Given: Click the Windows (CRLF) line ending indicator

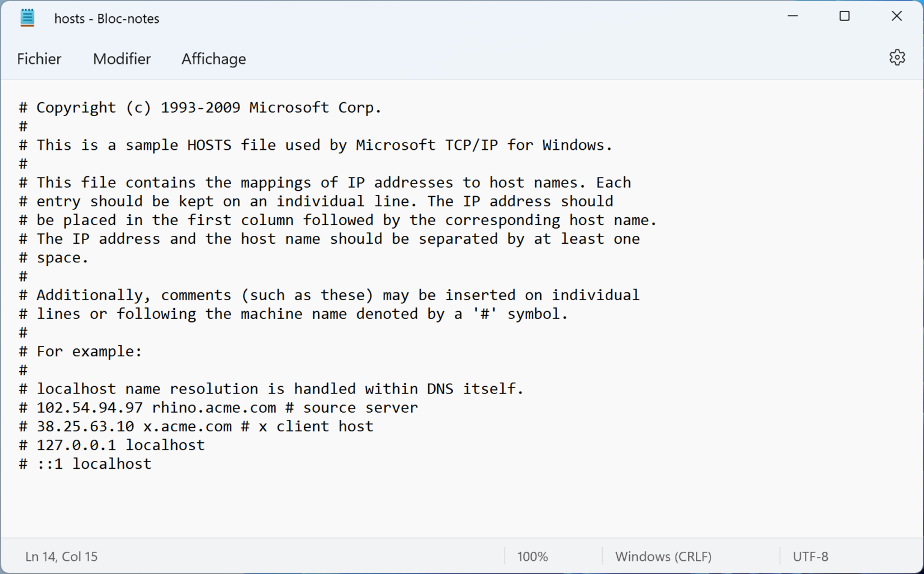Looking at the screenshot, I should 663,556.
